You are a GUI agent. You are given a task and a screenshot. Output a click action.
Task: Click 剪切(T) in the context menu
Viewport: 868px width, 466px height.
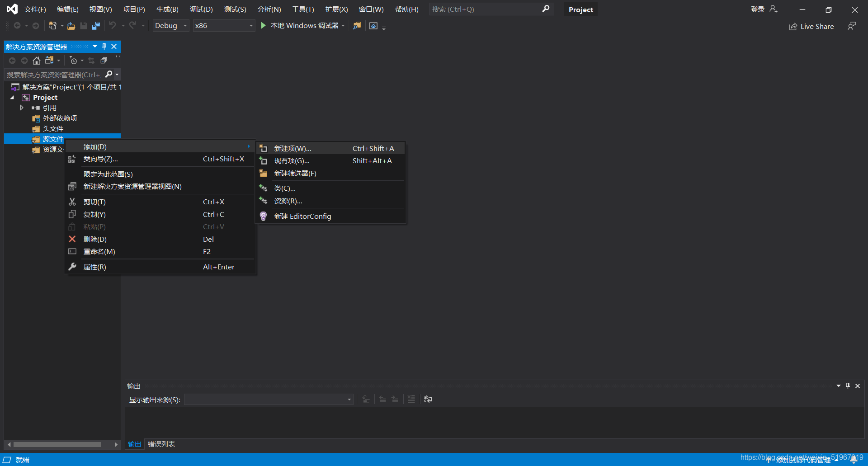click(160, 202)
